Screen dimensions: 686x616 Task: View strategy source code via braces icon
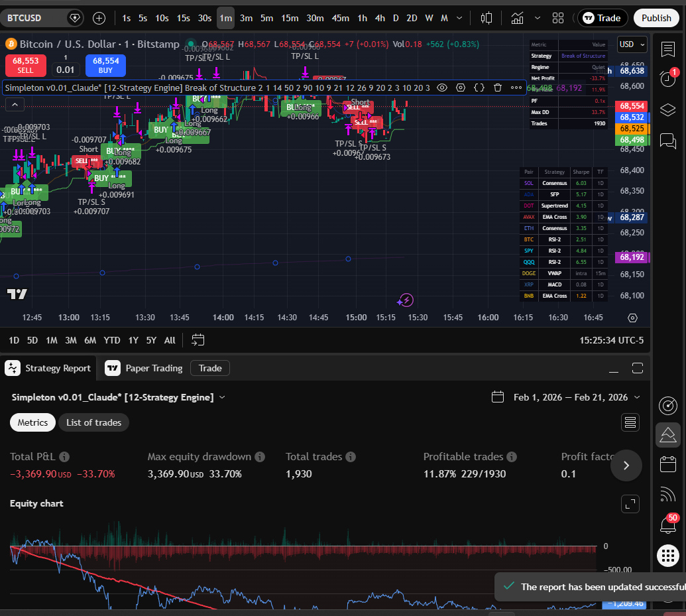tap(479, 87)
